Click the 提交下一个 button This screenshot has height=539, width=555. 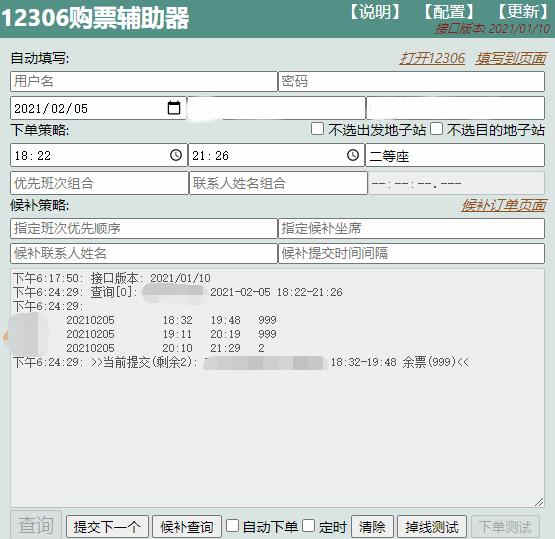click(107, 527)
